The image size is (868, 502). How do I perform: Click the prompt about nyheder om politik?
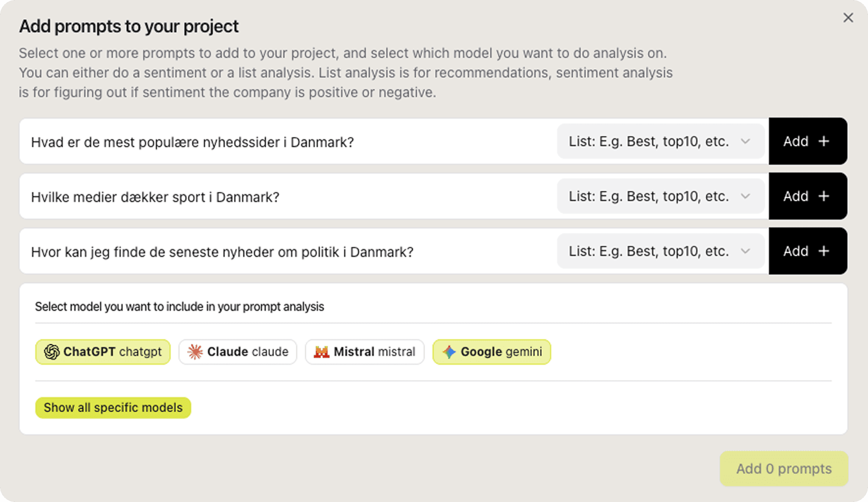click(222, 252)
